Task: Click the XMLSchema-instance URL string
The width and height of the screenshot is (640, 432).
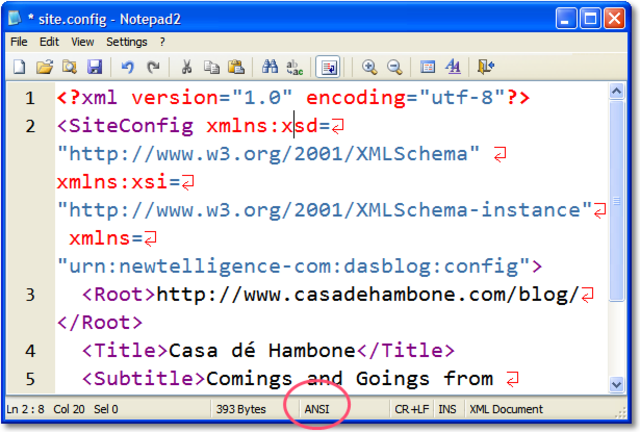Action: tap(324, 210)
